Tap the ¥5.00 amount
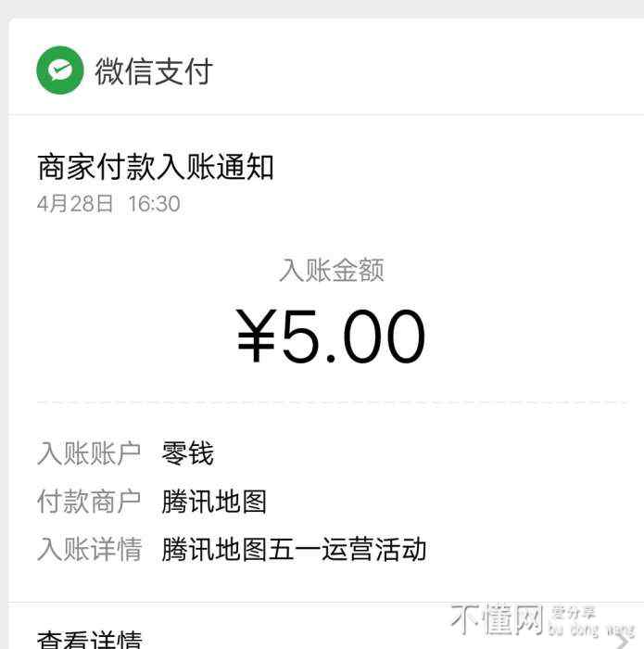The width and height of the screenshot is (644, 649). click(x=332, y=337)
